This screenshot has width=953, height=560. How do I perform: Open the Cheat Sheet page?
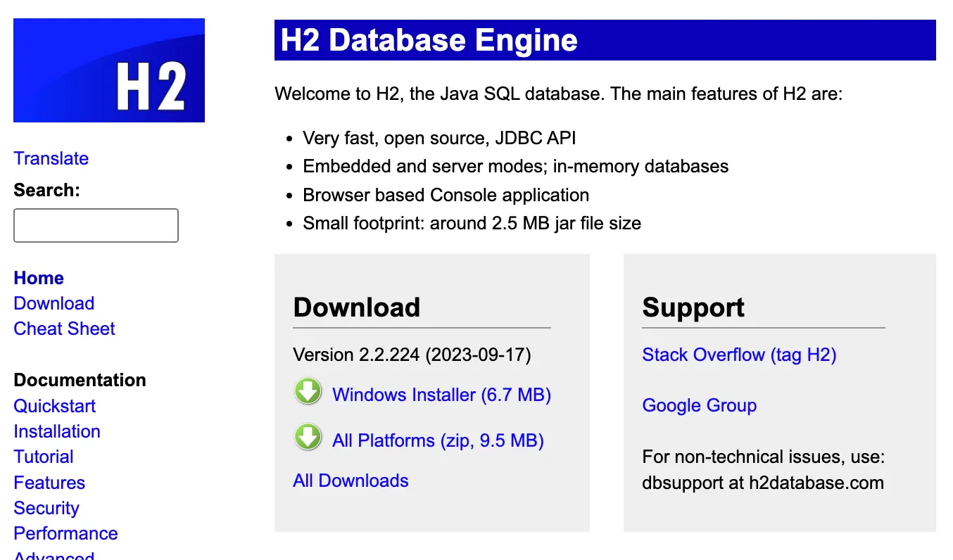(x=64, y=329)
